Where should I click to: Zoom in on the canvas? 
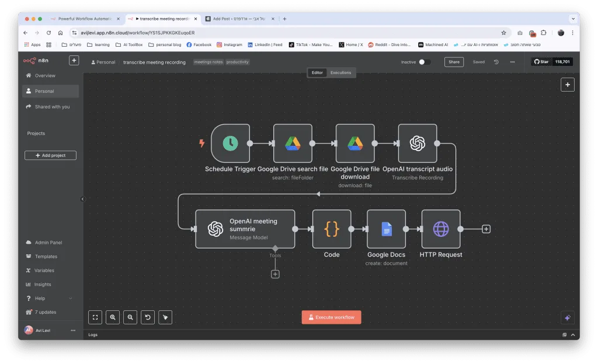coord(113,317)
